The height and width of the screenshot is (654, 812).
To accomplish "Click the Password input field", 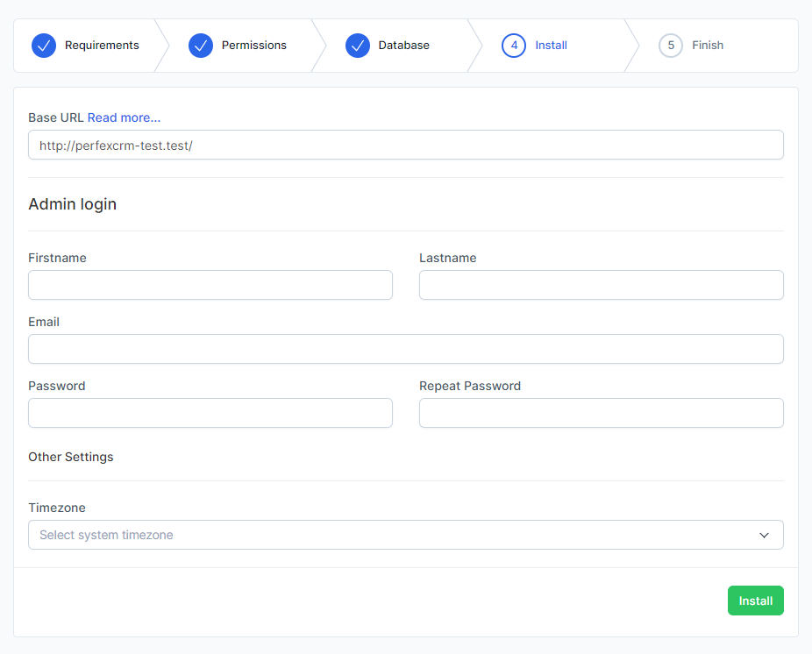I will [x=210, y=413].
